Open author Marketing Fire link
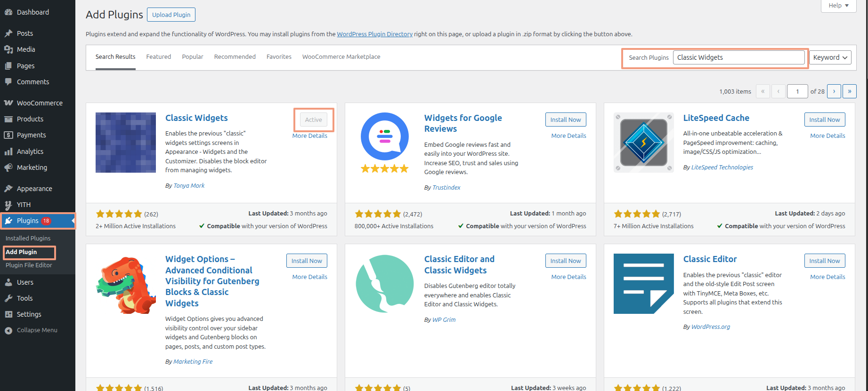The height and width of the screenshot is (391, 868). (x=193, y=362)
